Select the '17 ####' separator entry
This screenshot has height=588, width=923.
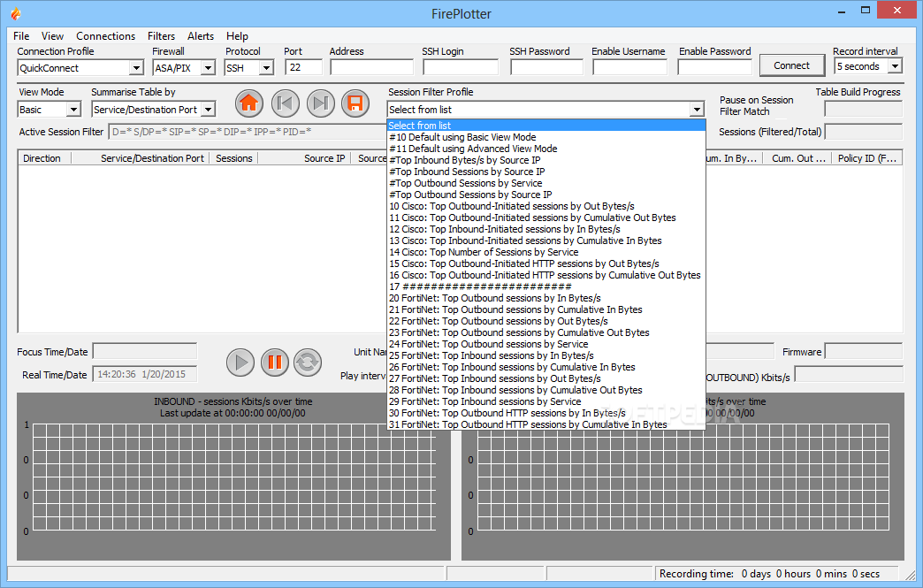click(546, 286)
